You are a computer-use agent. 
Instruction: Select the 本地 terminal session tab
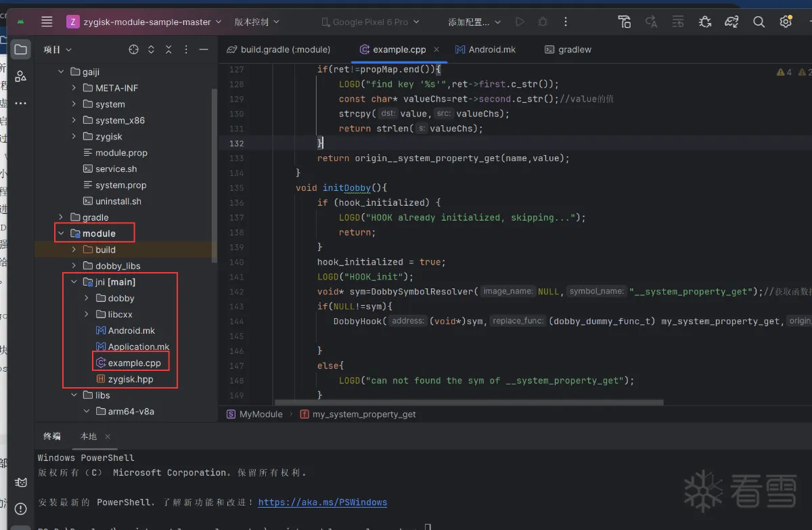[89, 437]
